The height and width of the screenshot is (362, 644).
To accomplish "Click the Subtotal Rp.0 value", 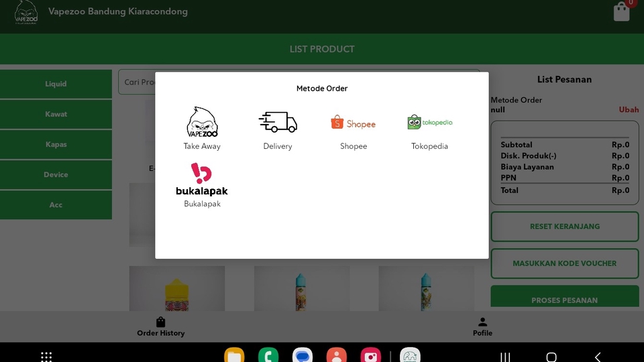I will click(620, 145).
